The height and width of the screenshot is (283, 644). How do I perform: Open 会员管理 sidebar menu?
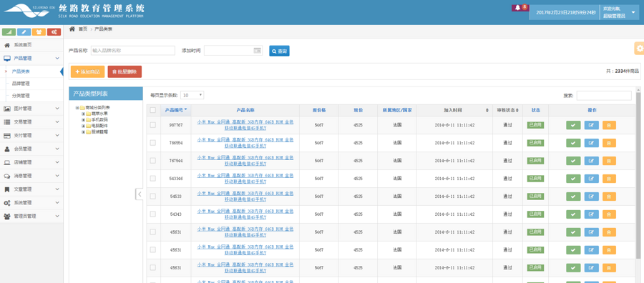tap(31, 149)
